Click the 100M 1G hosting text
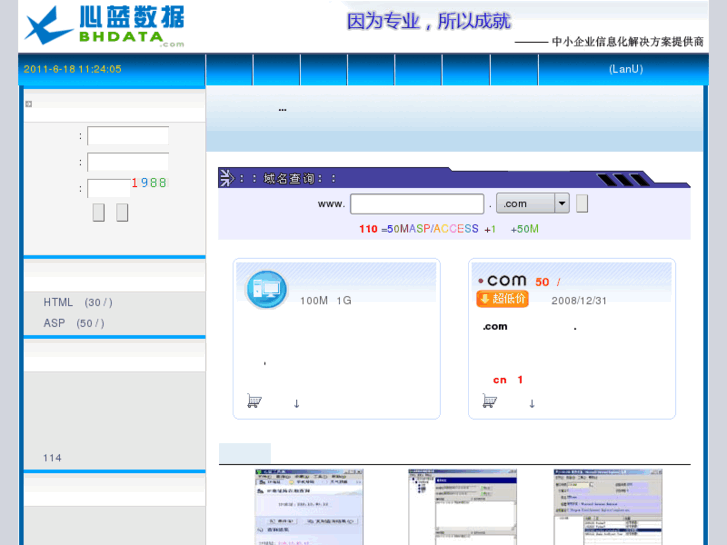Screen dimensions: 727x545 (325, 301)
